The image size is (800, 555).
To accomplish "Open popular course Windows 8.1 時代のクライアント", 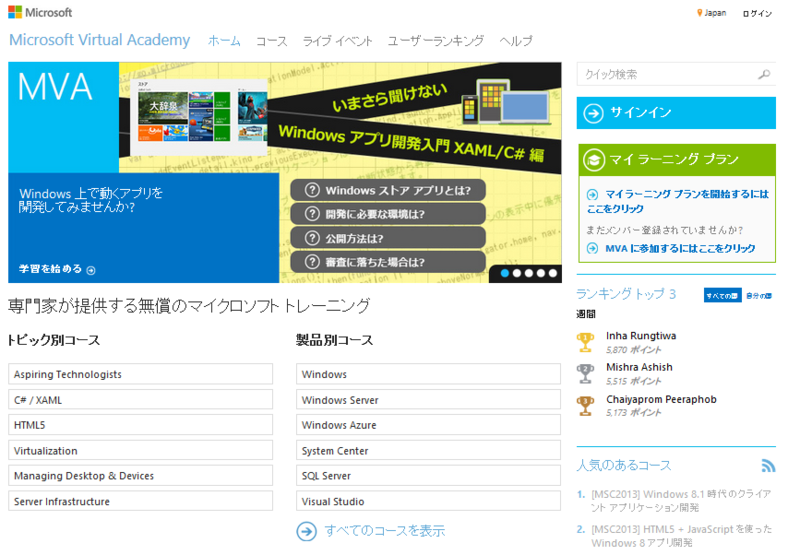I will coord(681,500).
